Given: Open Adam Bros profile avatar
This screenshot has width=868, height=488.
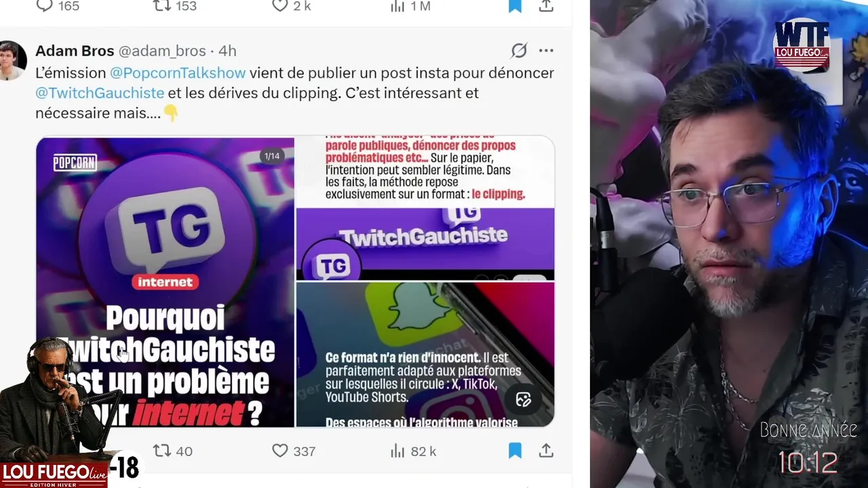Looking at the screenshot, I should point(12,60).
